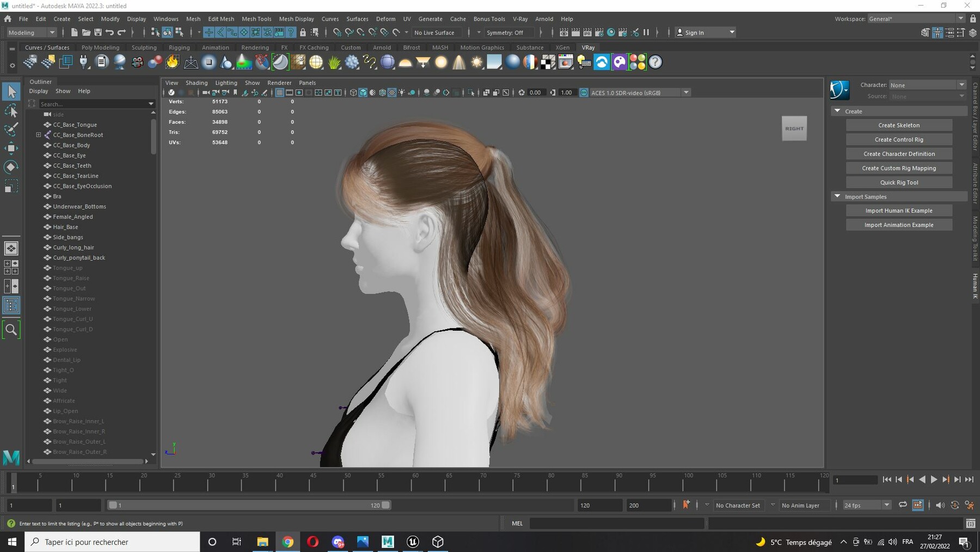980x552 pixels.
Task: Click the HumanIK character icon
Action: point(840,90)
